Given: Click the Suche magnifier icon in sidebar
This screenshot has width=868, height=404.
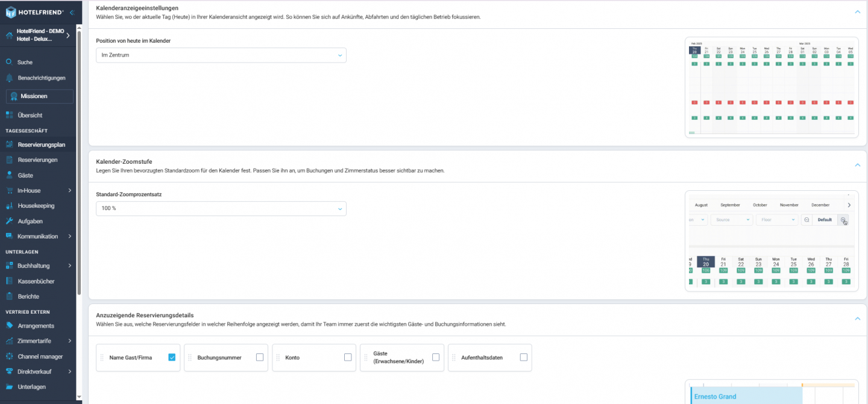Looking at the screenshot, I should (9, 62).
